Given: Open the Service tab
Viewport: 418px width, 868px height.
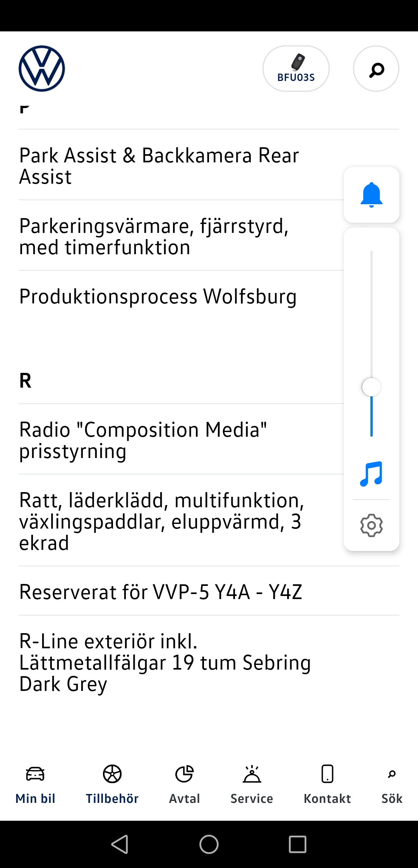Looking at the screenshot, I should coord(252,784).
